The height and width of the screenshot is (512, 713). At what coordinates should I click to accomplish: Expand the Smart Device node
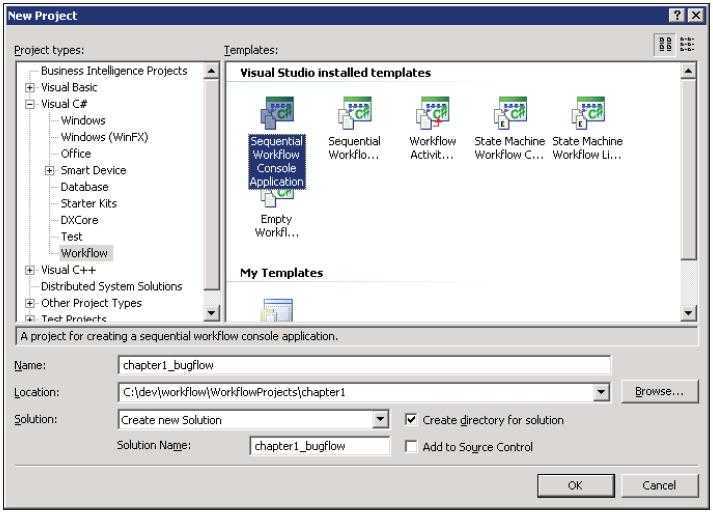pos(50,171)
